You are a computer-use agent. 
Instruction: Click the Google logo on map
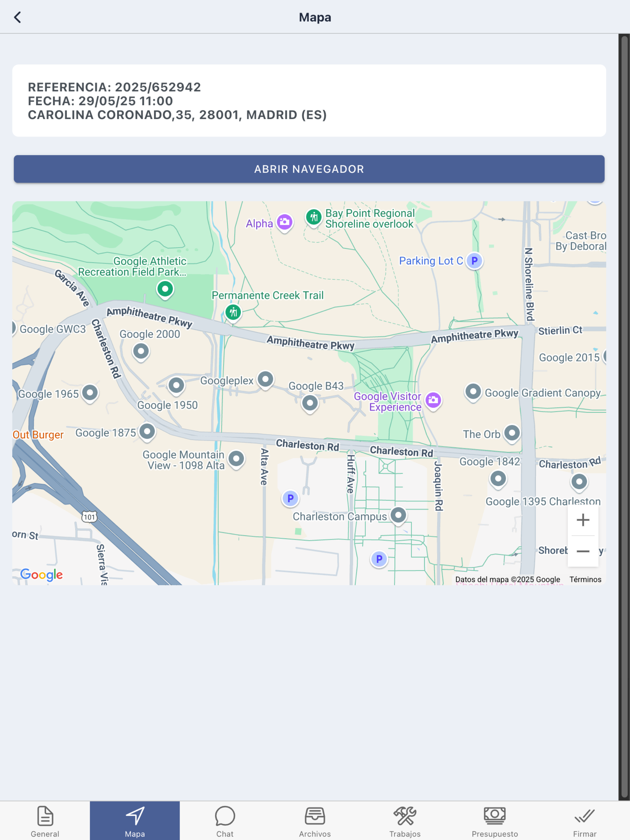point(42,575)
